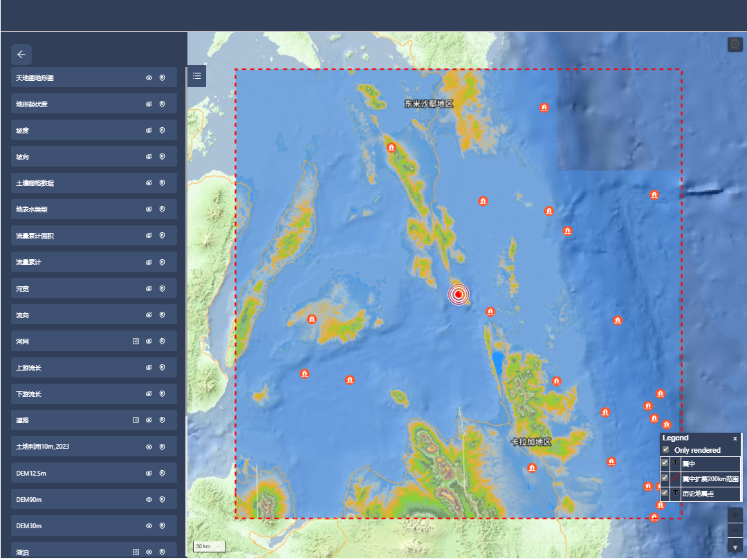Go back using the left arrow button

21,55
